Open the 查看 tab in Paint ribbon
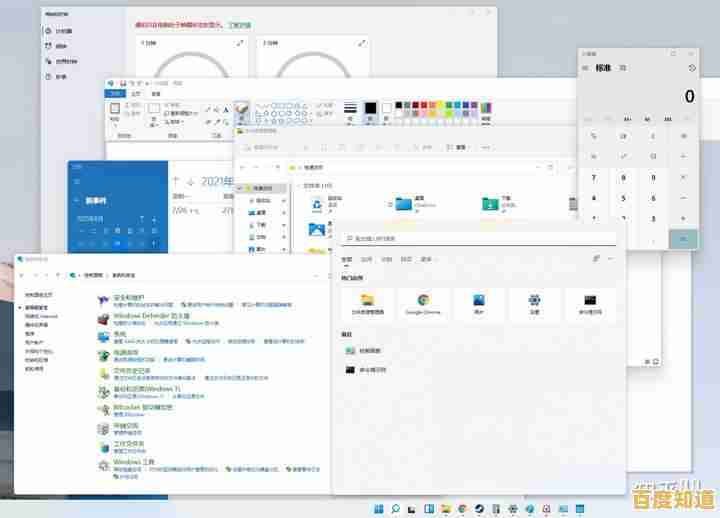Screen dimensions: 720x518 (156, 94)
